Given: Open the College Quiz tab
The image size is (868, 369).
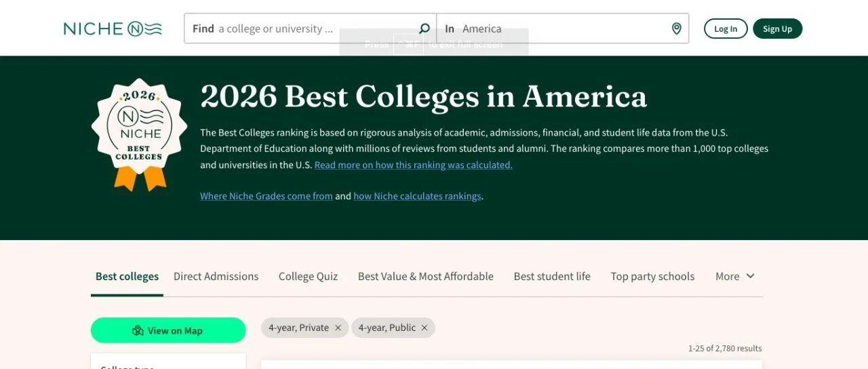Looking at the screenshot, I should (308, 276).
